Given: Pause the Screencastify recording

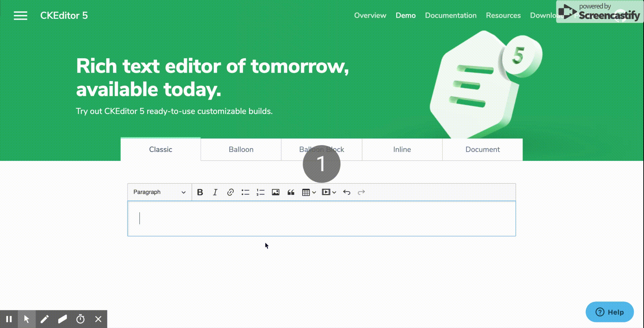Looking at the screenshot, I should (x=10, y=319).
